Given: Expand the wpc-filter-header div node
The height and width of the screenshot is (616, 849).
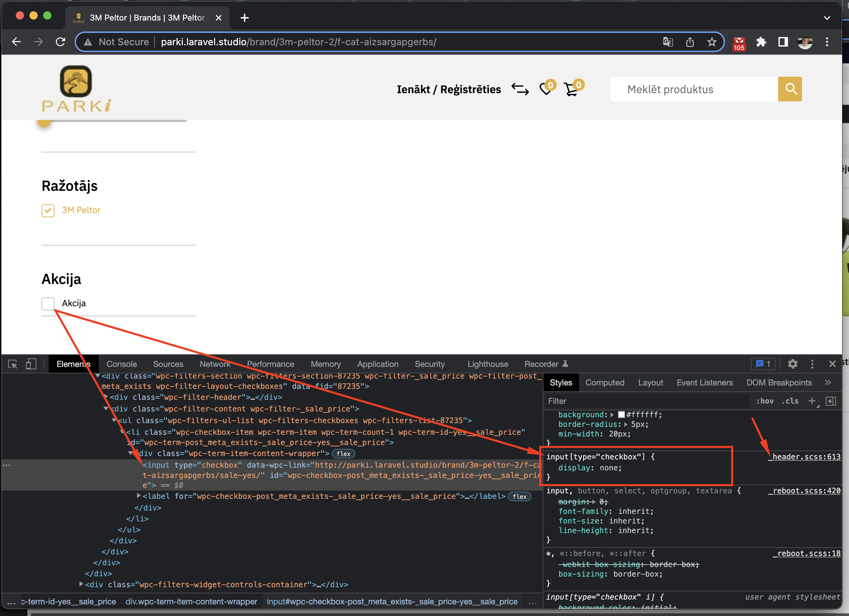Looking at the screenshot, I should 106,396.
